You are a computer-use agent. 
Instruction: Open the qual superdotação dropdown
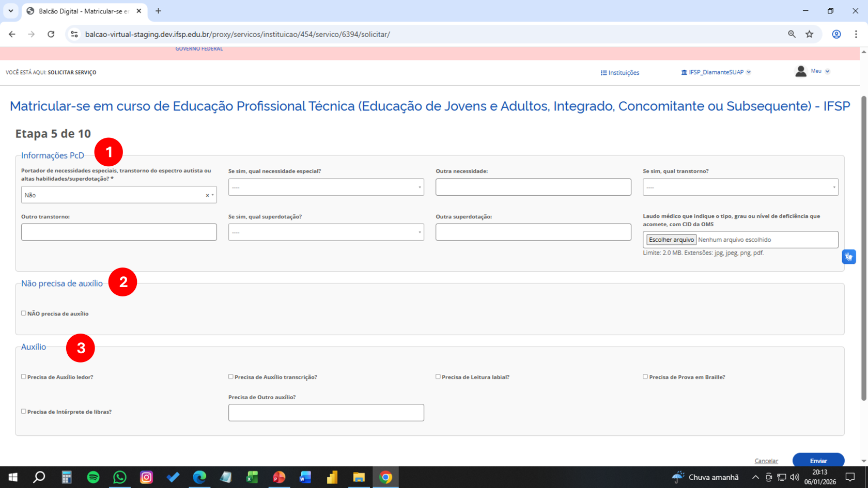pyautogui.click(x=326, y=232)
